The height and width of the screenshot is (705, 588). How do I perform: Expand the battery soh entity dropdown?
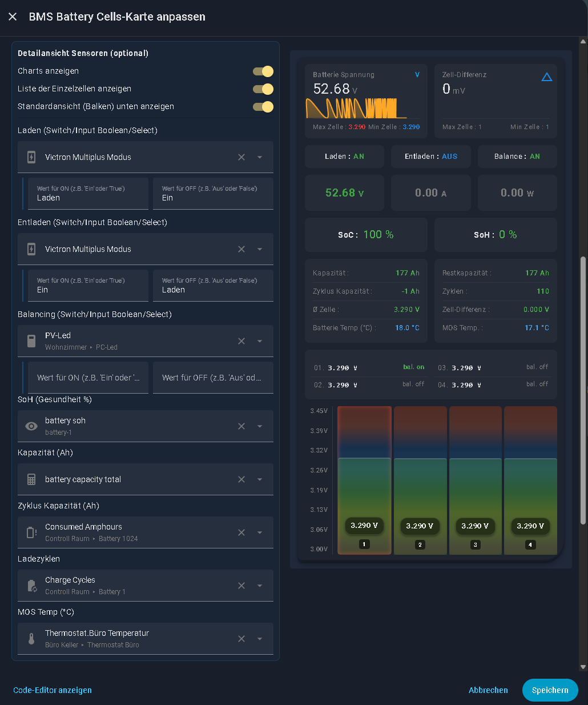coord(260,426)
